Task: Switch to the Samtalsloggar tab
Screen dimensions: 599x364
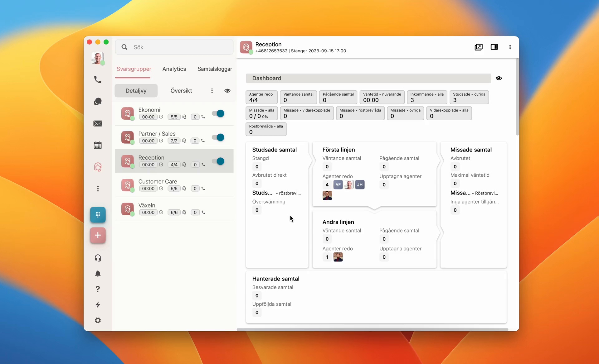Action: pyautogui.click(x=215, y=69)
